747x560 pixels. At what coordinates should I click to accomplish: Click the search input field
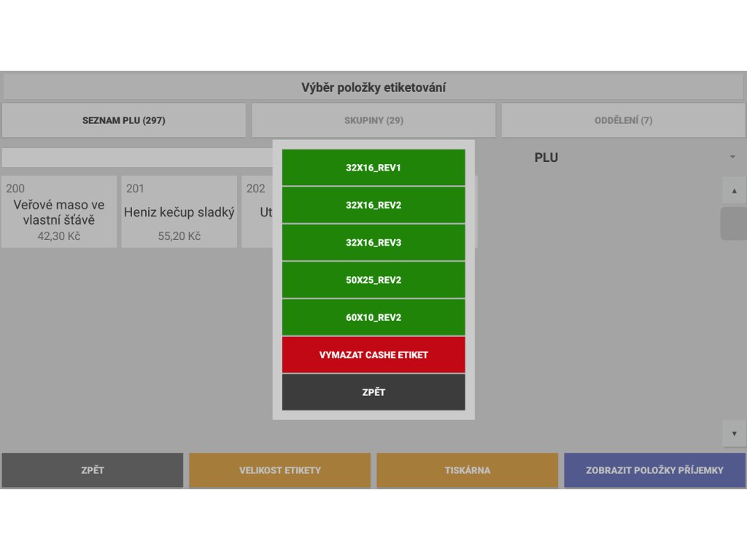[x=137, y=157]
